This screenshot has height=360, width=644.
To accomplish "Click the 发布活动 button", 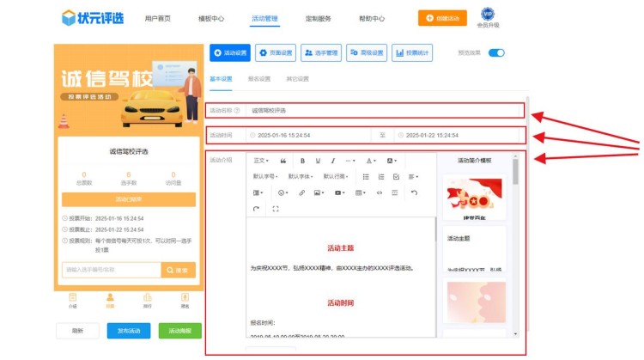I will [129, 331].
